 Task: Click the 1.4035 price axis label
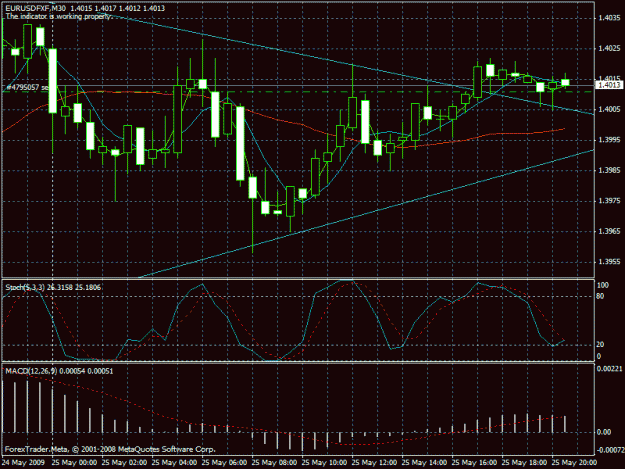pos(609,18)
